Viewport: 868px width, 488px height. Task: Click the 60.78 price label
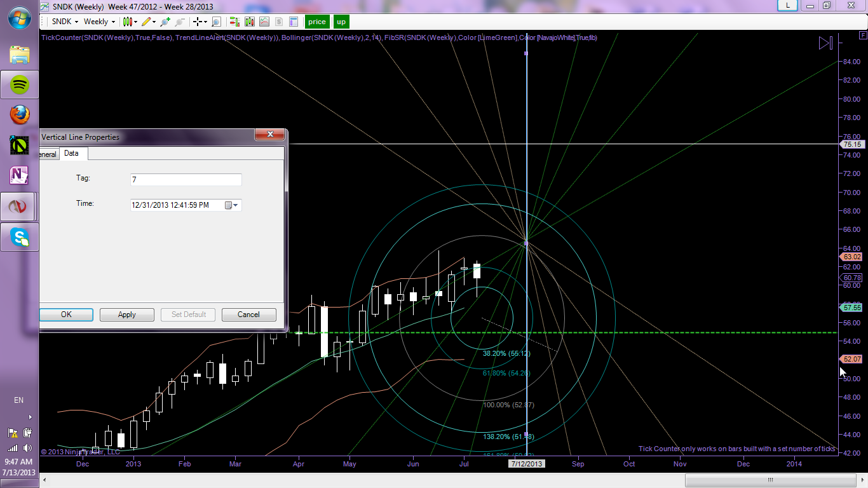[851, 278]
